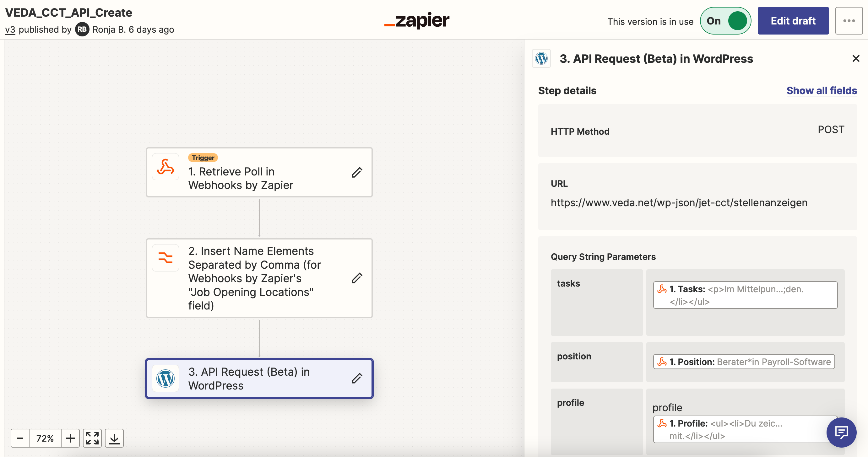
Task: Click Show all fields link
Action: coord(822,91)
